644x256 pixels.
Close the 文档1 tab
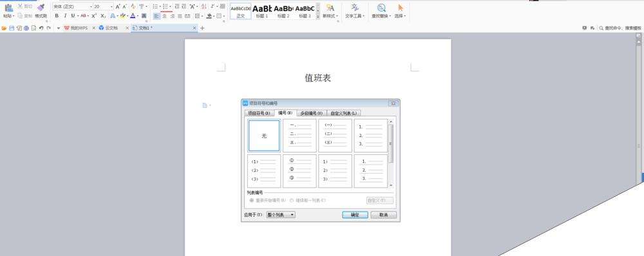(x=194, y=28)
